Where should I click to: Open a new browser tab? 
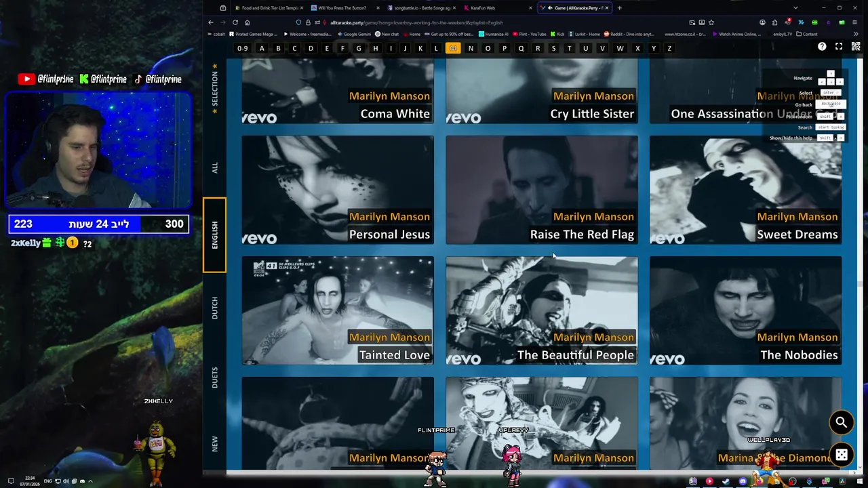(x=619, y=7)
